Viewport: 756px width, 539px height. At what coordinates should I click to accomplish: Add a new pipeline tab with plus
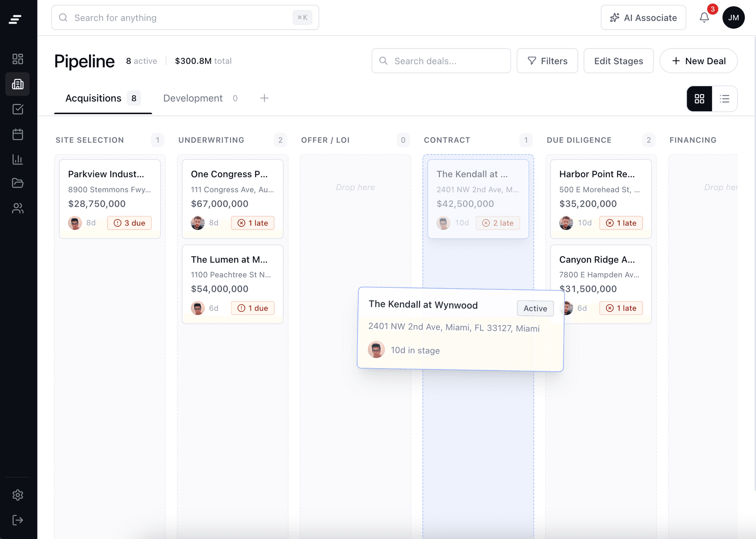[264, 98]
